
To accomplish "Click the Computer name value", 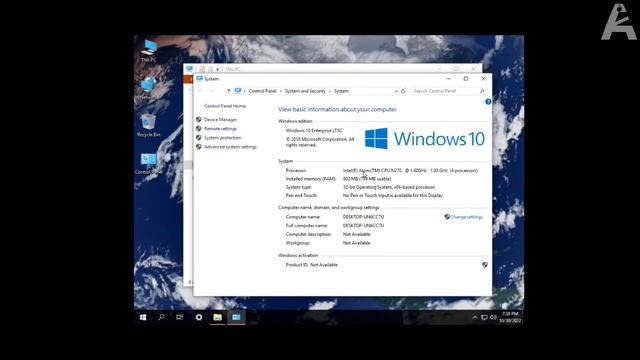I will 363,217.
